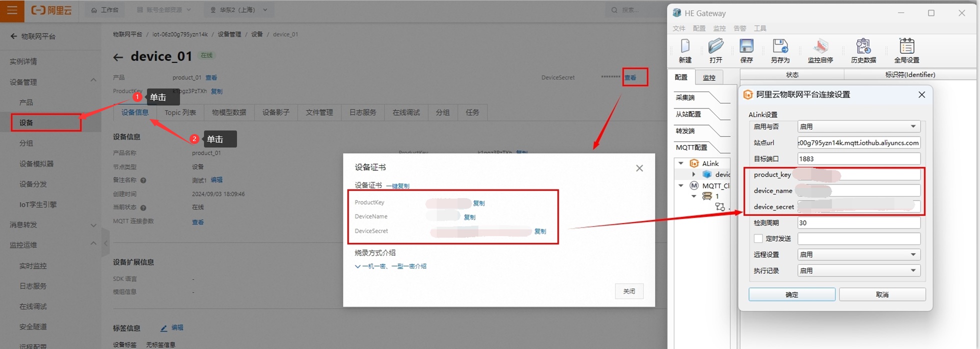Open the 远程设置 dropdown

858,254
